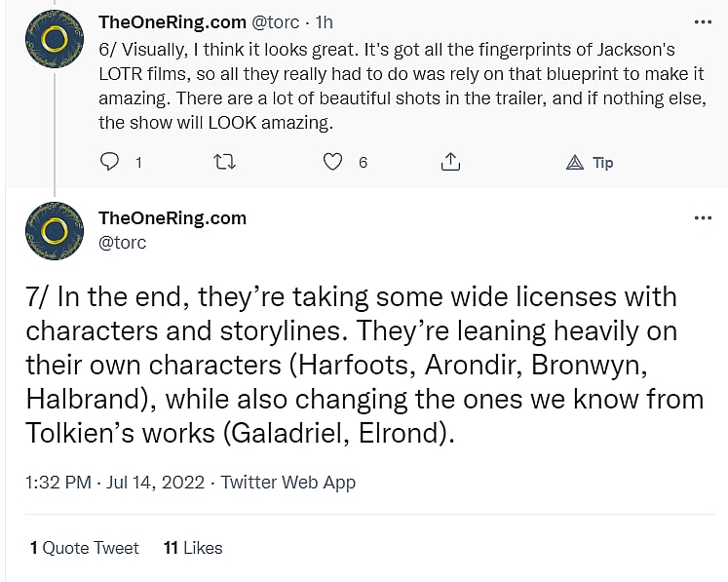Click the ring avatar on the 7/ tweet

[54, 232]
